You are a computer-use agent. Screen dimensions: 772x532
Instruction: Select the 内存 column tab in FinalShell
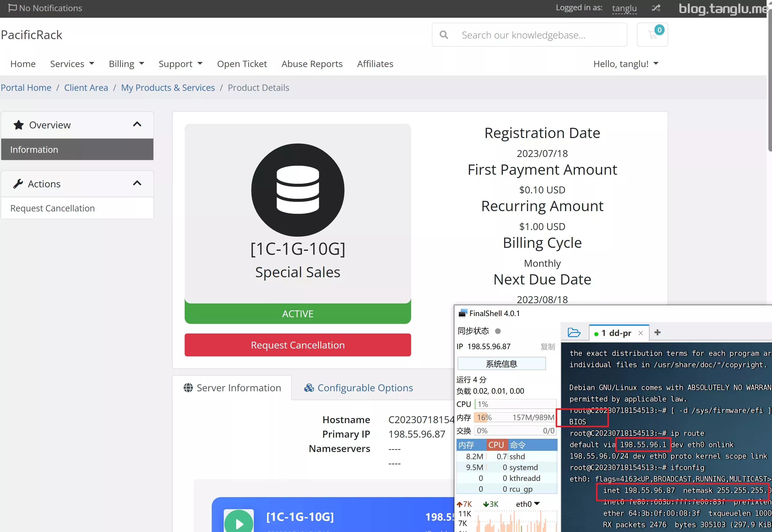(x=471, y=445)
